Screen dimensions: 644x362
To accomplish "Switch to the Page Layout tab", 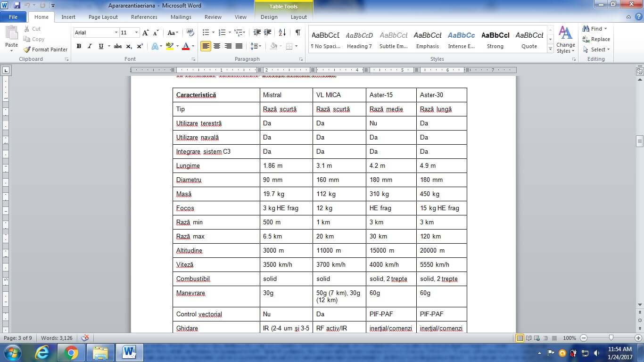I will (x=103, y=17).
